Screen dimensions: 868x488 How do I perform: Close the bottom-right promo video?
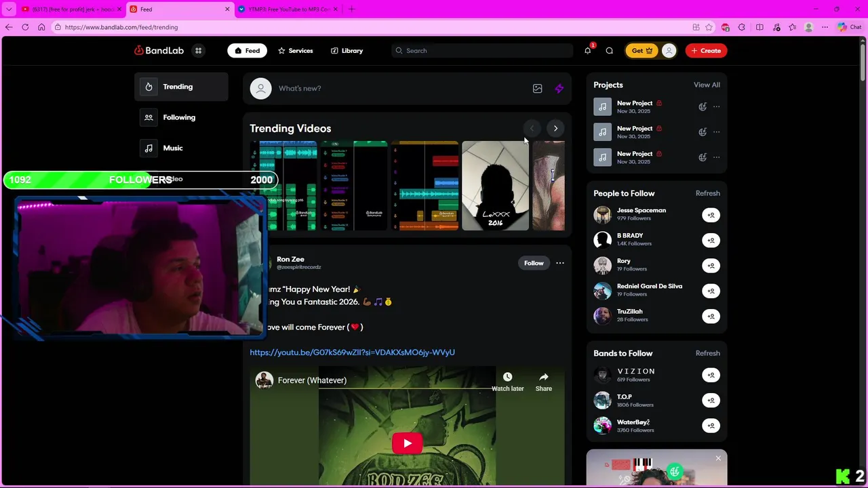click(x=718, y=458)
